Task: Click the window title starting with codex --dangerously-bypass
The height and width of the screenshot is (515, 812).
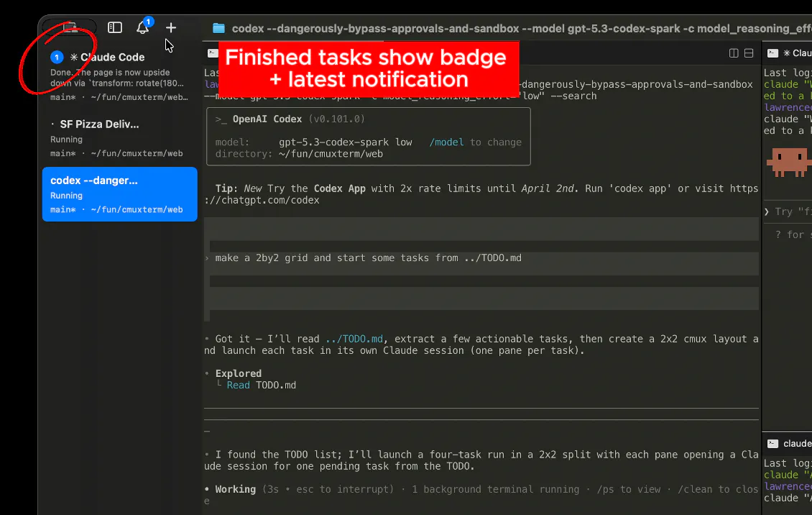Action: pyautogui.click(x=522, y=29)
